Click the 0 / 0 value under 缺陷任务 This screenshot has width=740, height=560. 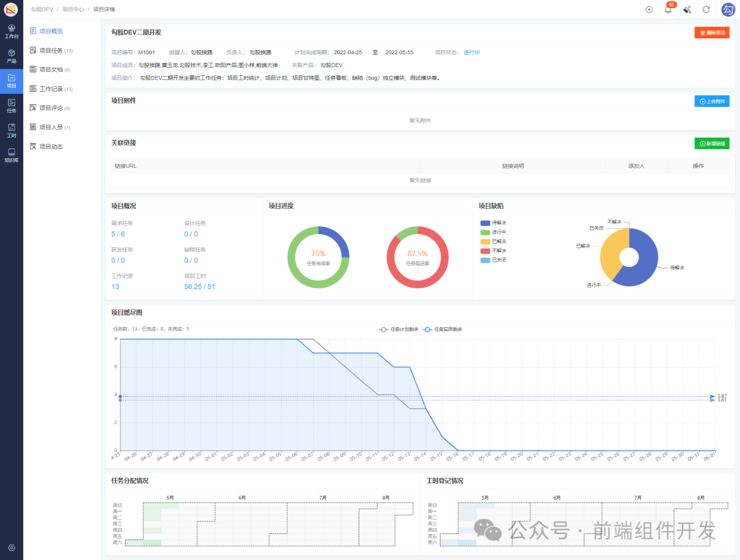(191, 260)
